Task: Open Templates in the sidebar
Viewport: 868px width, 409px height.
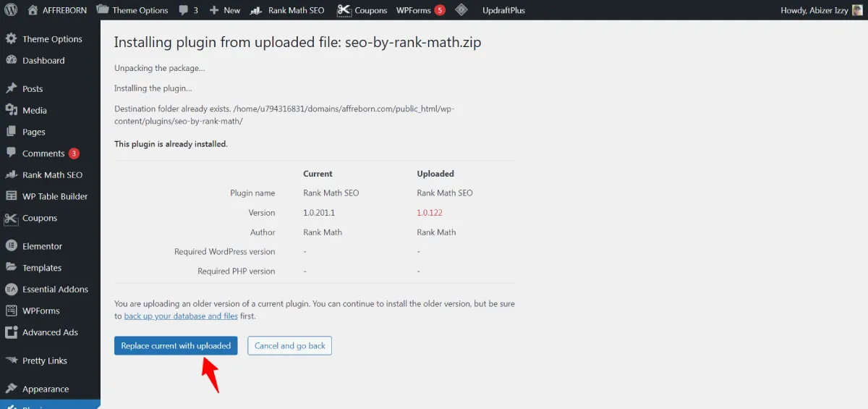Action: pyautogui.click(x=42, y=268)
